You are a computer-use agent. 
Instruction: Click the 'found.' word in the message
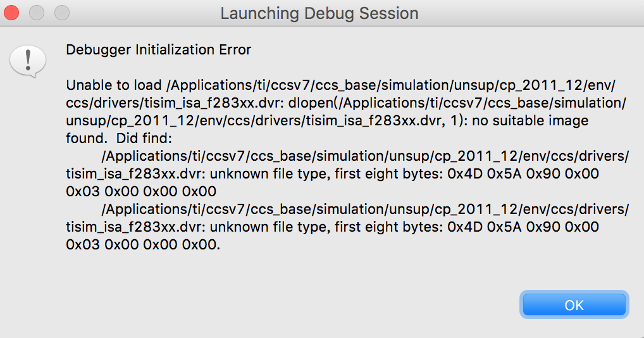[x=84, y=138]
